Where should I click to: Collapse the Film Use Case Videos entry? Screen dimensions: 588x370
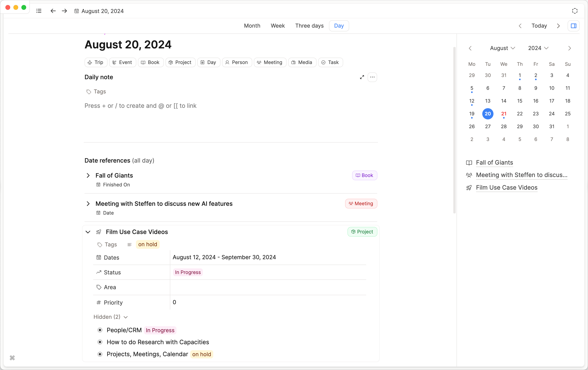[x=88, y=232]
